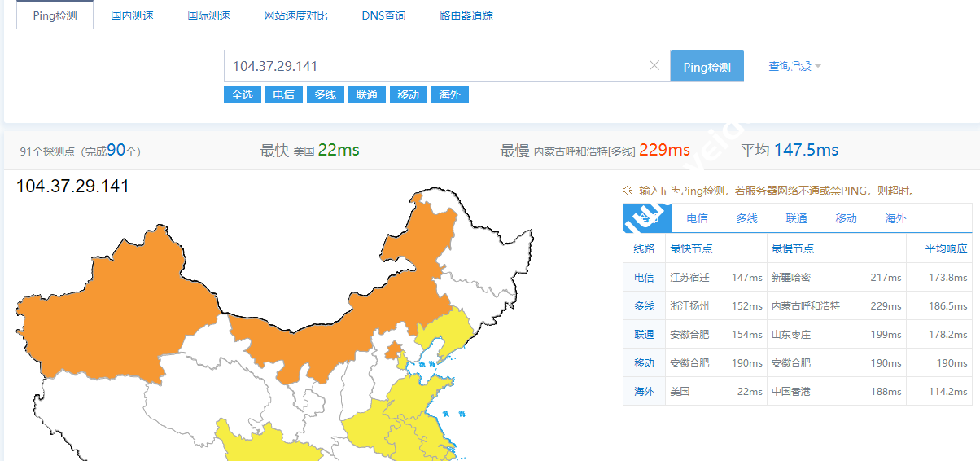The width and height of the screenshot is (980, 461).
Task: Click 中国香港 slowest node cell
Action: (x=791, y=392)
